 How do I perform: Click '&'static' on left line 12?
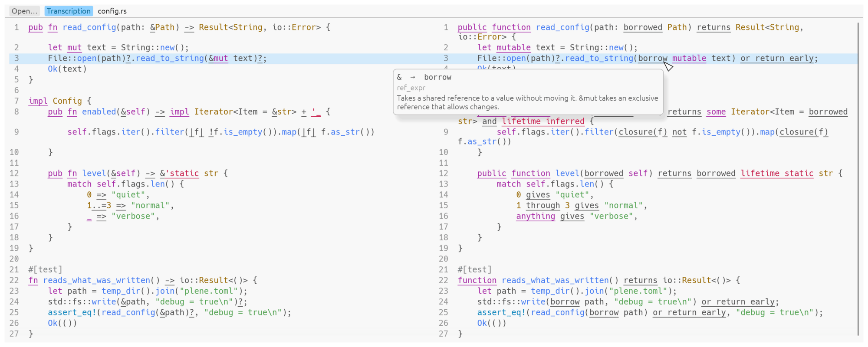click(179, 173)
